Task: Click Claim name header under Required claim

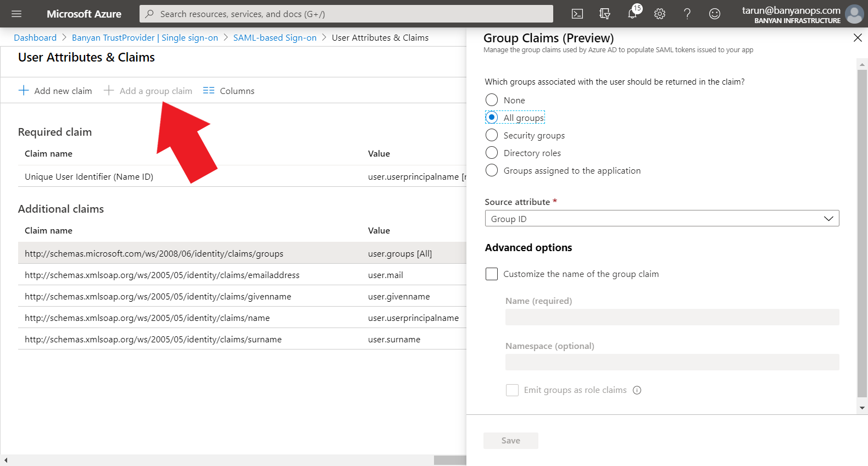Action: pos(48,153)
